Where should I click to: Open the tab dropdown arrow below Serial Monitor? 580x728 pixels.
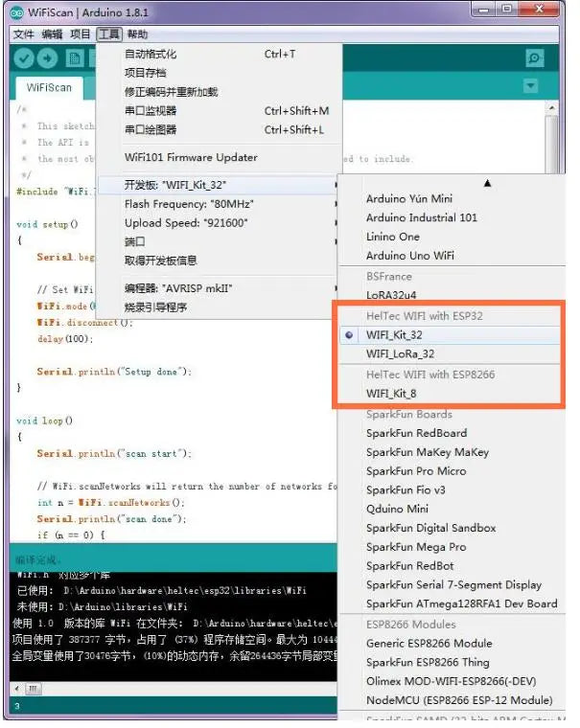(531, 86)
